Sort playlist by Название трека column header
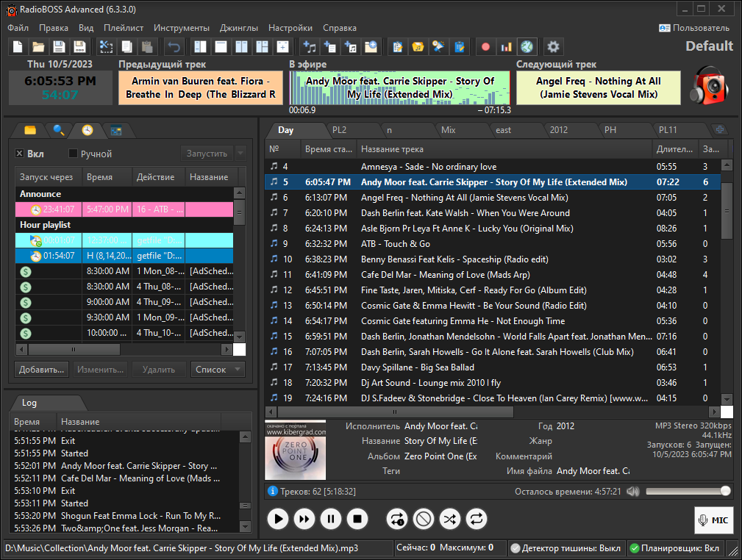The image size is (742, 560). 504,149
